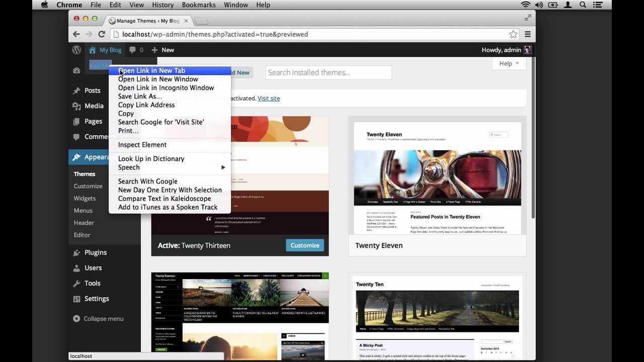
Task: Click the Comments icon in sidebar
Action: [76, 136]
